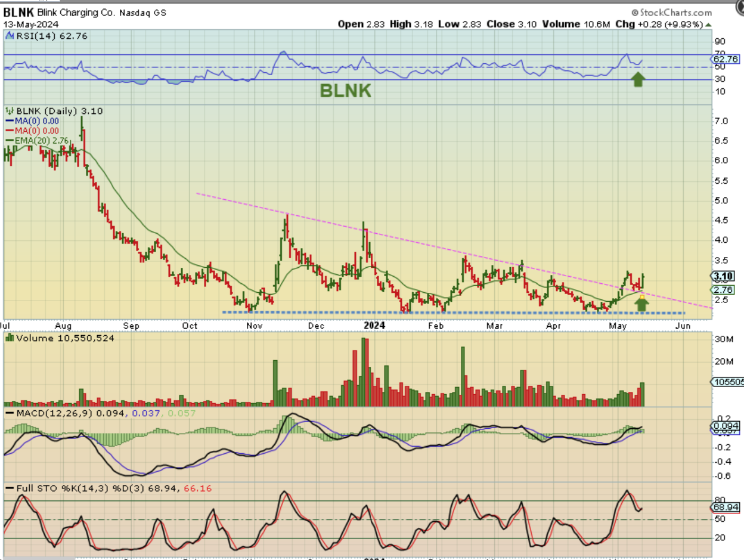
Task: Click the 2024 label on the date axis
Action: click(x=374, y=326)
